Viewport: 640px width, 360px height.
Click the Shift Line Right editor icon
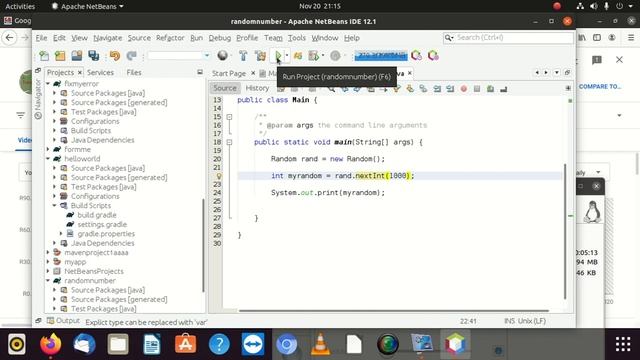point(450,89)
